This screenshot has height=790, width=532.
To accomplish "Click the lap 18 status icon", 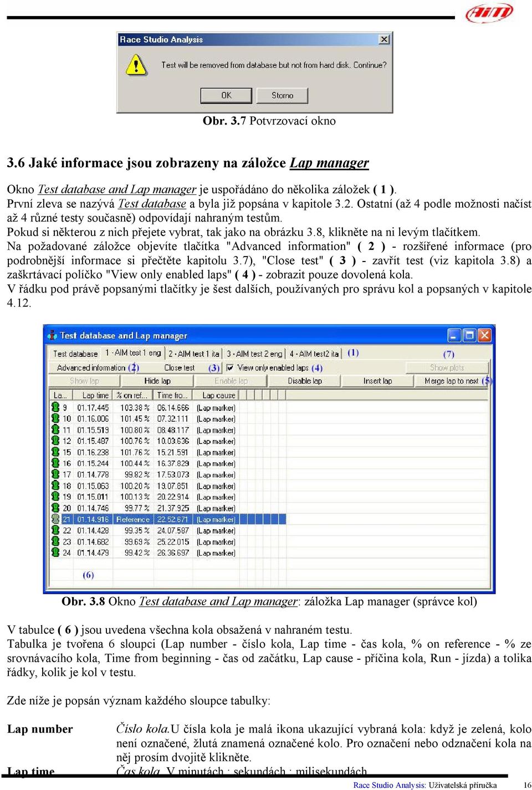I will 55,485.
